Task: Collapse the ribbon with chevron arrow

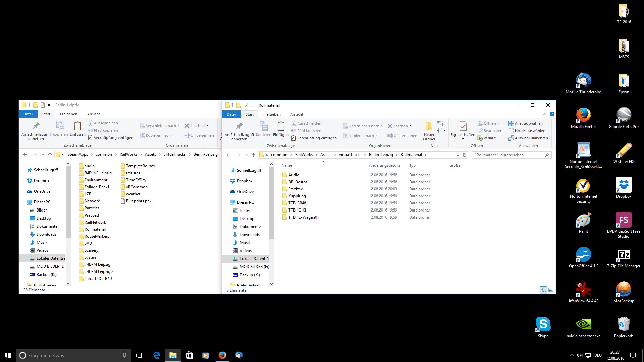Action: 545,114
